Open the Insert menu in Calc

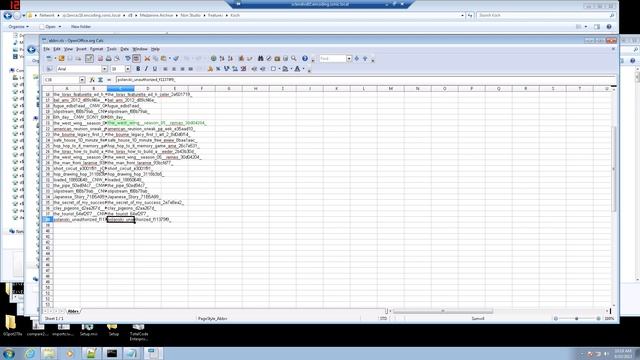point(81,49)
